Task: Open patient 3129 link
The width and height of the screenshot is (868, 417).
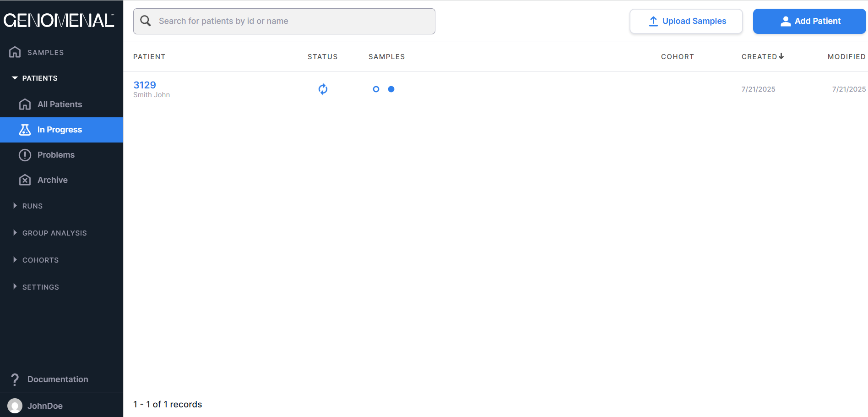Action: click(145, 85)
